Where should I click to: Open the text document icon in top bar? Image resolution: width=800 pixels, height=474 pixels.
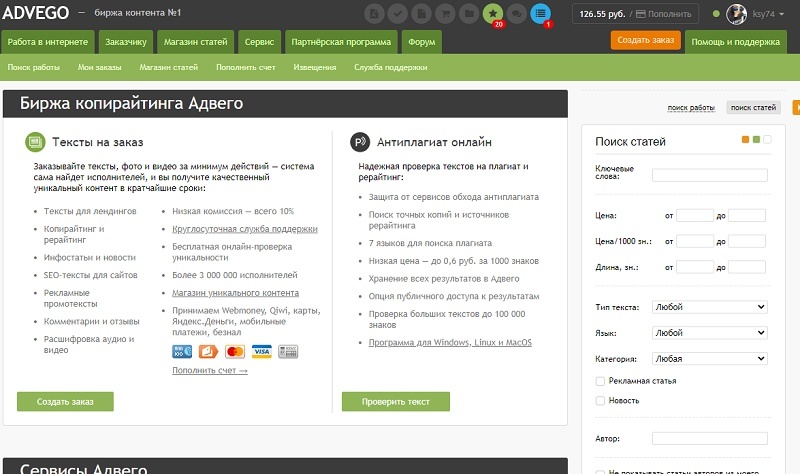coord(374,14)
